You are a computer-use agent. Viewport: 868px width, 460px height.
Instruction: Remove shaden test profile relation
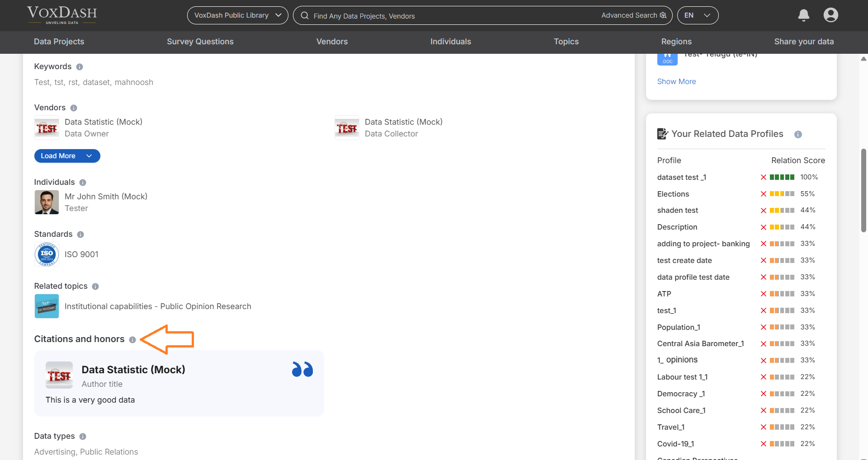(764, 211)
